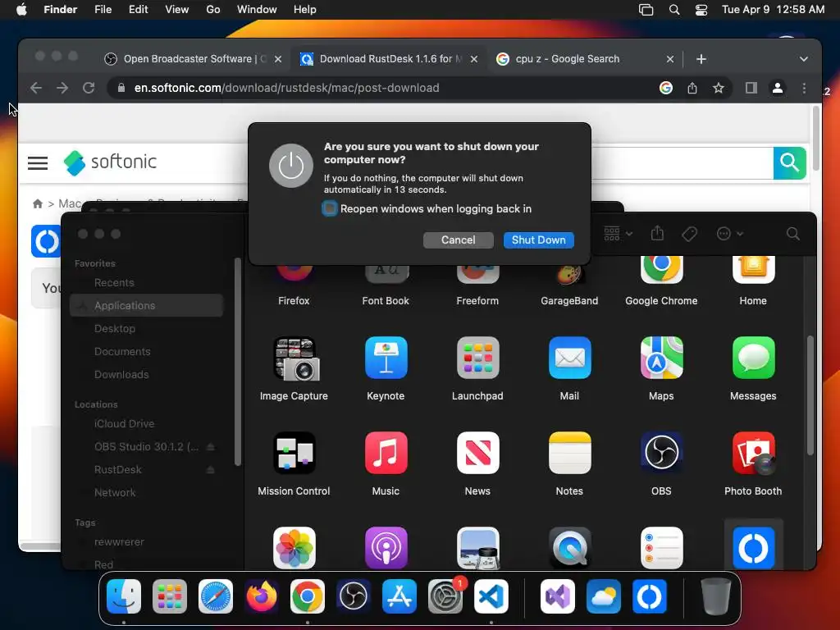Select iCloud Drive in Finder sidebar
Image resolution: width=840 pixels, height=630 pixels.
click(x=146, y=424)
